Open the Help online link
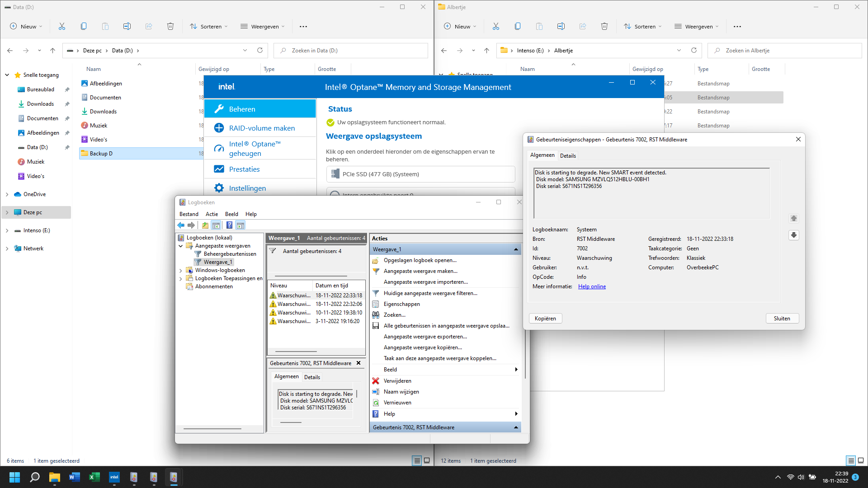 point(591,286)
